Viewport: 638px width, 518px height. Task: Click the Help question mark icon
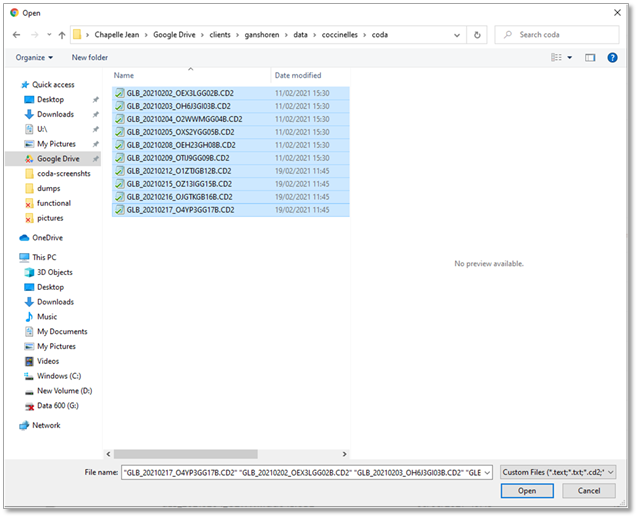click(614, 58)
